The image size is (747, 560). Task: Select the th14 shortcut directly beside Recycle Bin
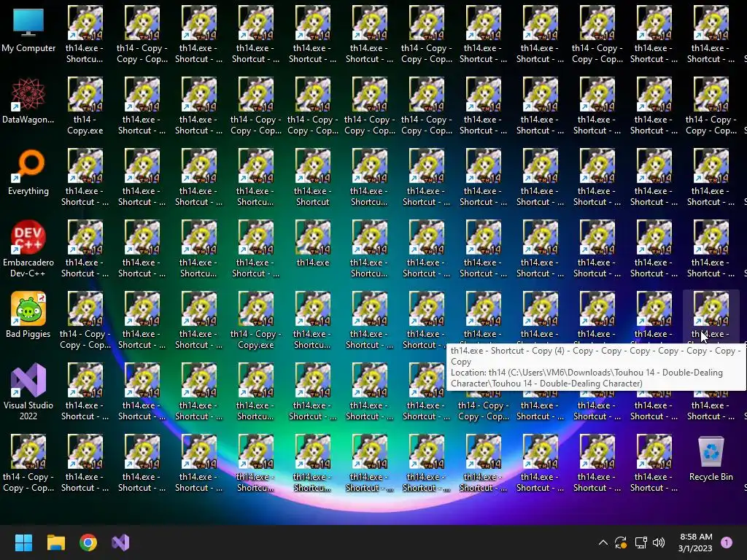tap(654, 463)
